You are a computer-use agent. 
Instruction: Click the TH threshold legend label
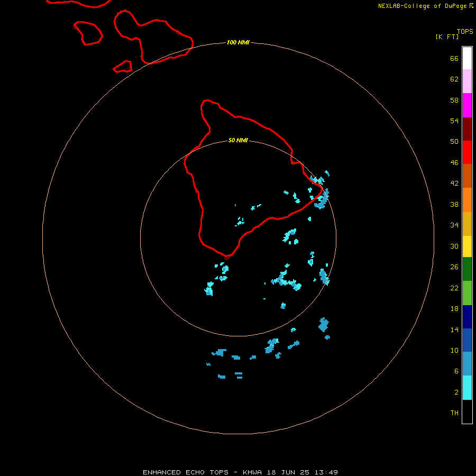(x=454, y=413)
